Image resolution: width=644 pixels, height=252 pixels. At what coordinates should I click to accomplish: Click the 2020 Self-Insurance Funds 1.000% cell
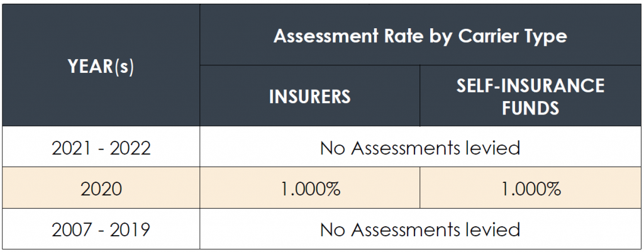(531, 188)
